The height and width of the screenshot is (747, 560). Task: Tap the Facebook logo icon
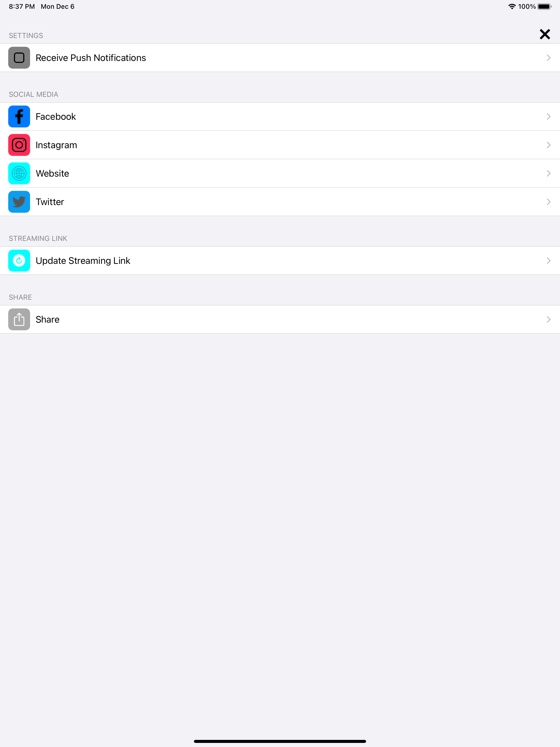click(19, 116)
